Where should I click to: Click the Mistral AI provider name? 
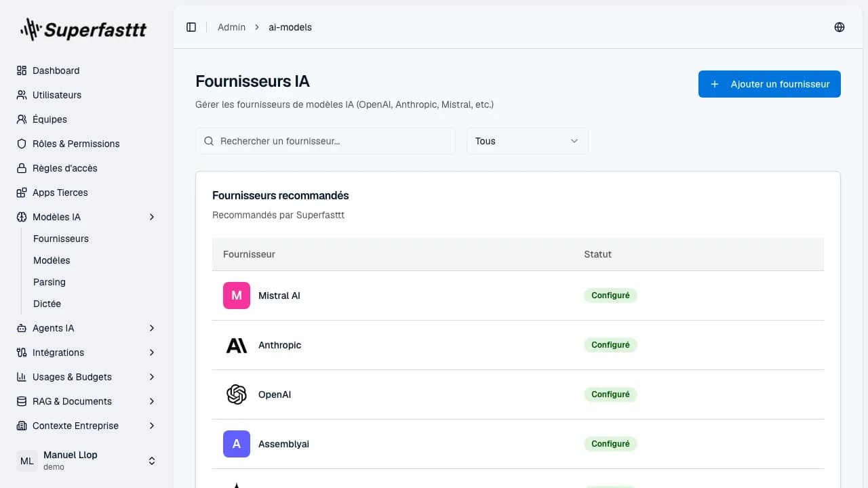[279, 296]
